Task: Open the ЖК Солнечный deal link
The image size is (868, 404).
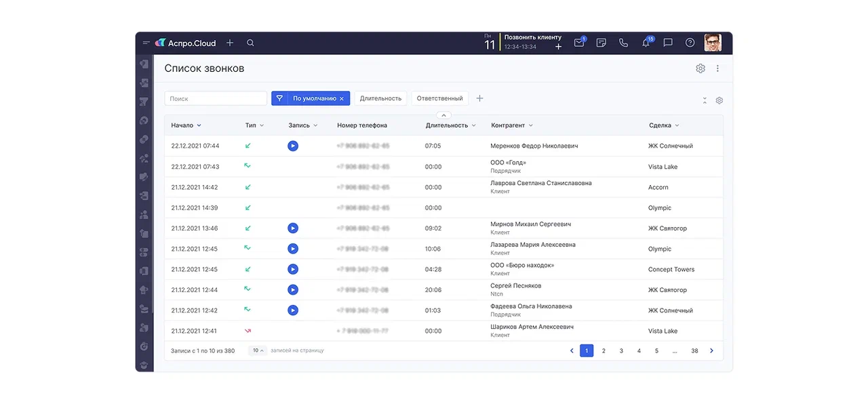Action: coord(670,146)
